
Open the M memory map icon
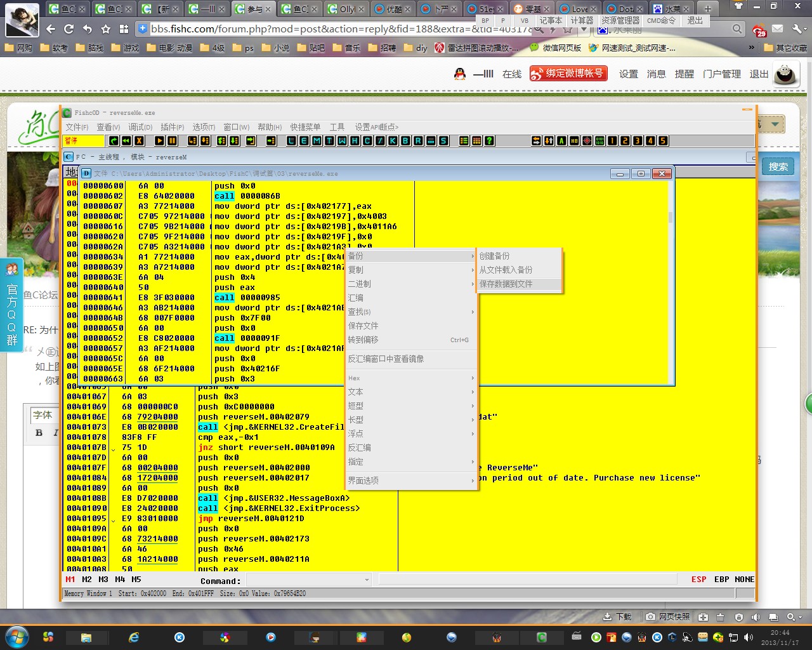317,141
